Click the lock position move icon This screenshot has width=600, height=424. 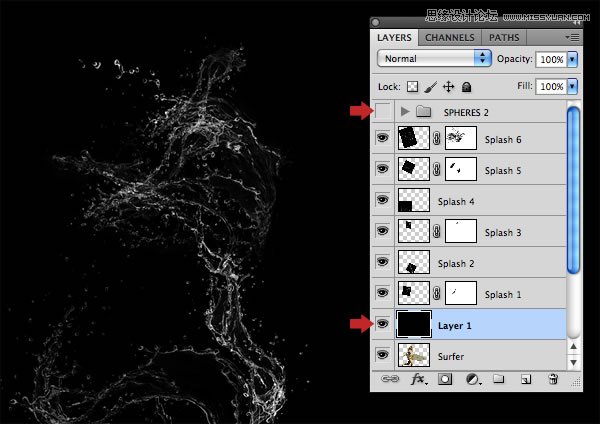448,87
